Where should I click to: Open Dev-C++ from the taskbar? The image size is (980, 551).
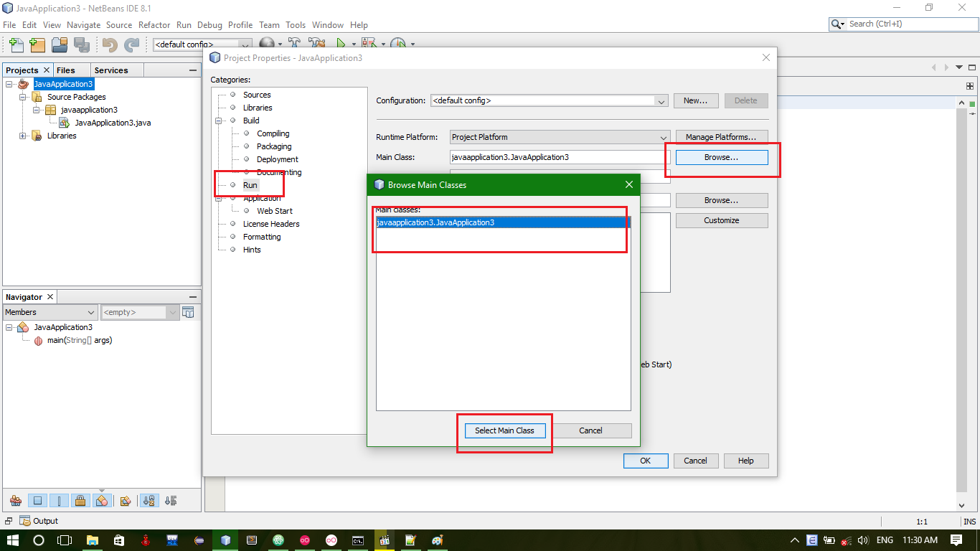[172, 540]
